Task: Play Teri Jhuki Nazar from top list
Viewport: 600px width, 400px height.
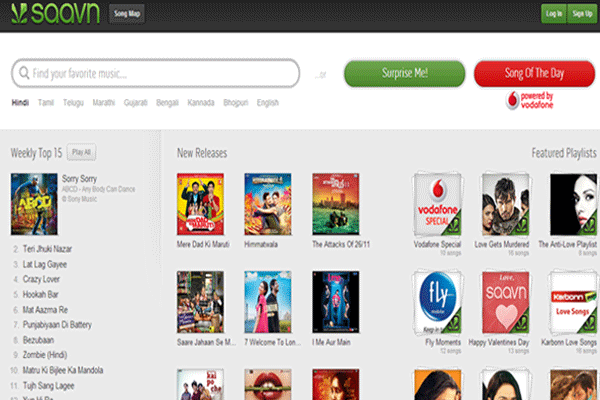Action: point(47,249)
